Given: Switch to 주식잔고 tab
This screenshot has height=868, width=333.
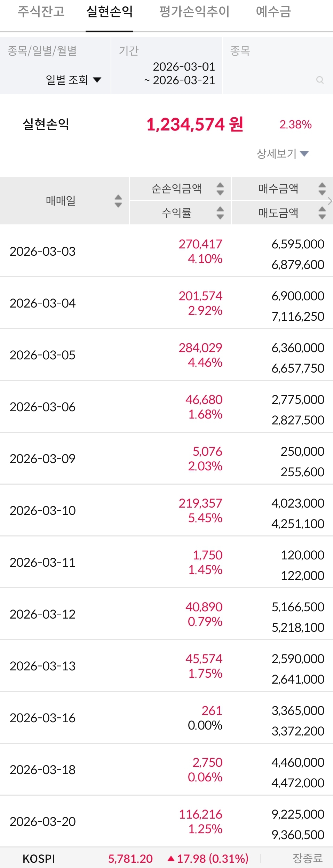Looking at the screenshot, I should (x=41, y=12).
